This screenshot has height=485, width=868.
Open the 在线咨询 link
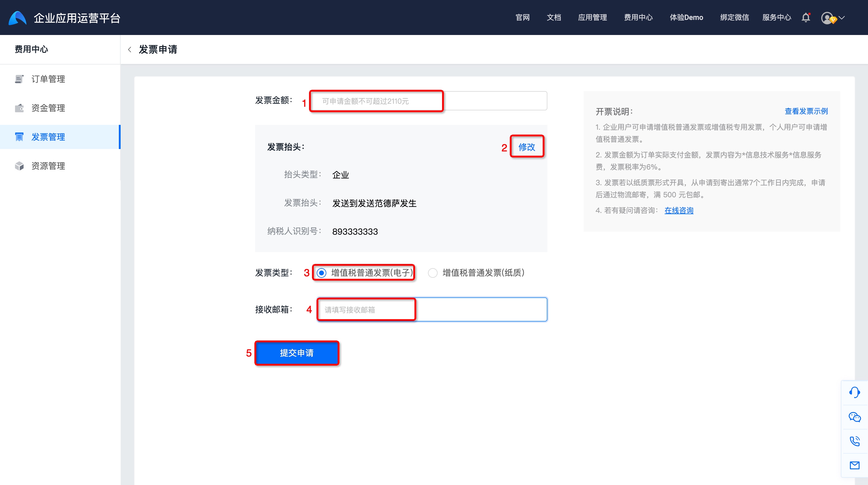pyautogui.click(x=679, y=210)
